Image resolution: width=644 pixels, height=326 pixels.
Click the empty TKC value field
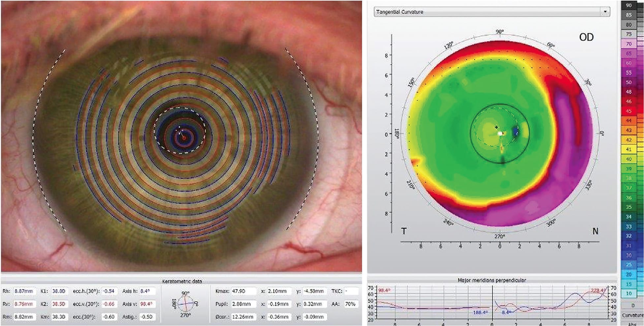351,291
